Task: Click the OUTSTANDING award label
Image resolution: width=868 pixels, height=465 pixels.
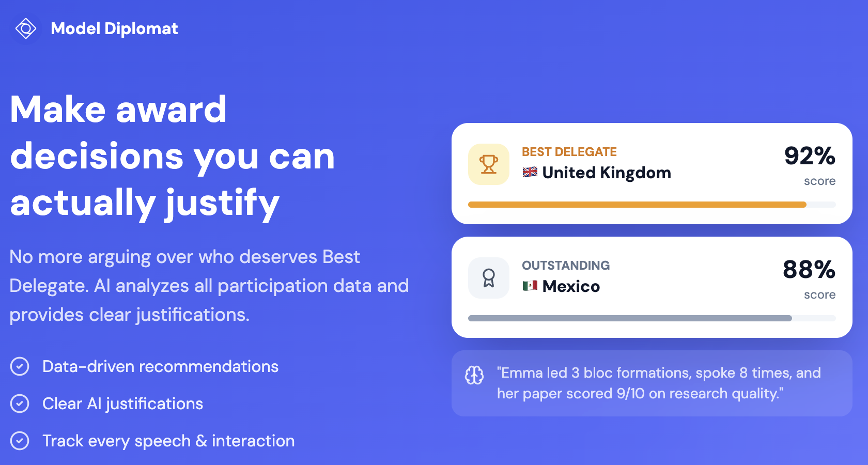Action: (x=565, y=266)
